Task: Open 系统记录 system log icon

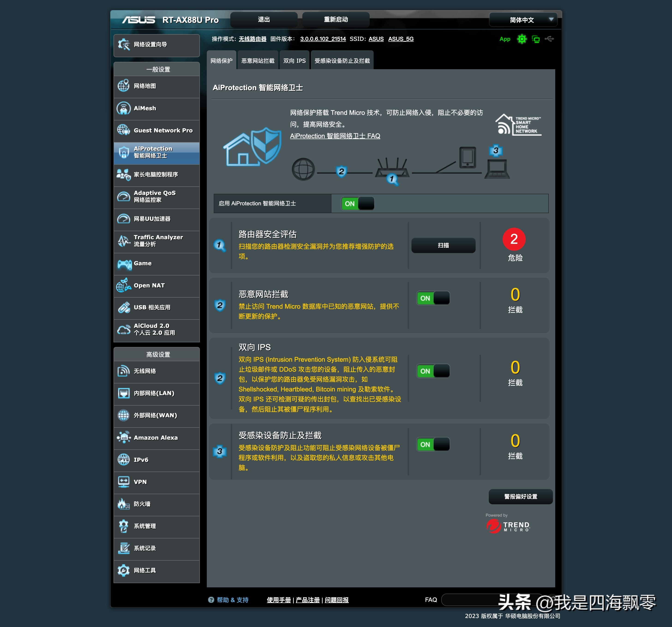Action: [x=124, y=548]
